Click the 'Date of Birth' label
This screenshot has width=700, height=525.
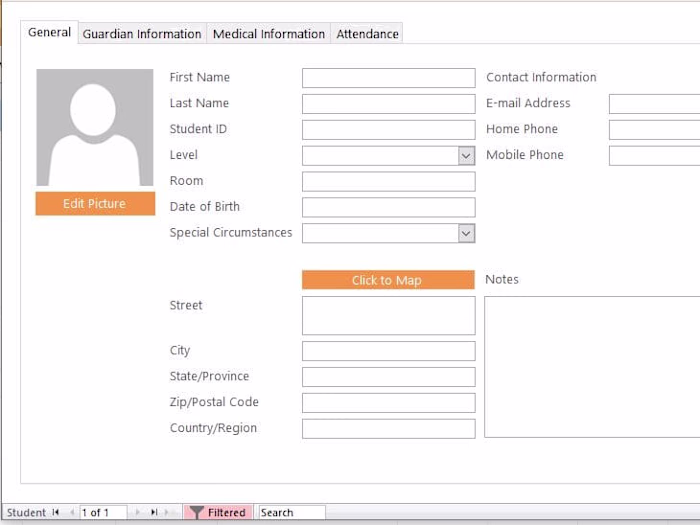pyautogui.click(x=204, y=206)
